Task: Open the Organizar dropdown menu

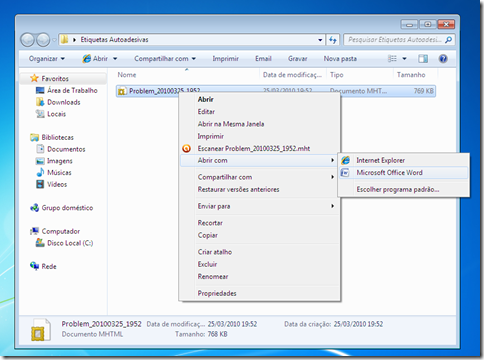Action: click(46, 59)
